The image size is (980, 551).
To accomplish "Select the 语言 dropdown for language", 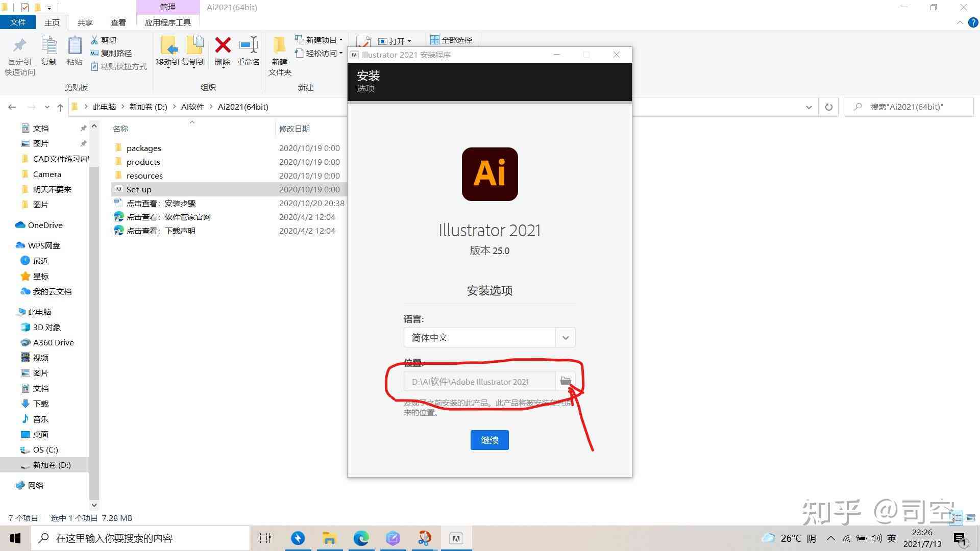I will tap(489, 337).
